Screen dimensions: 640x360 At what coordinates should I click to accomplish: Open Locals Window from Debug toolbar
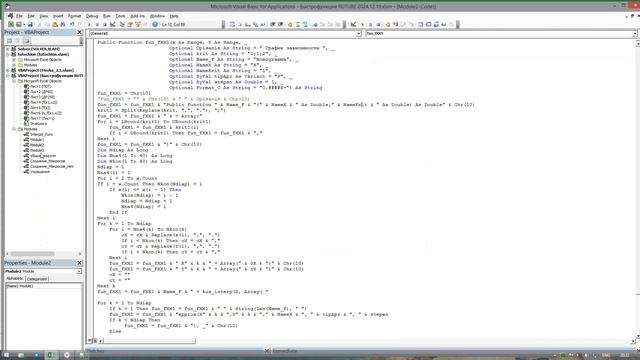tap(420, 24)
